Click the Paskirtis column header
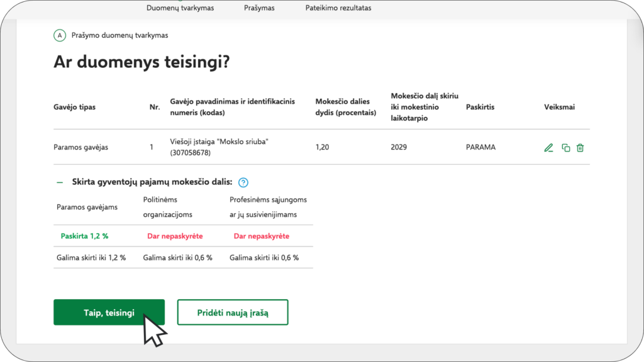 click(x=480, y=107)
